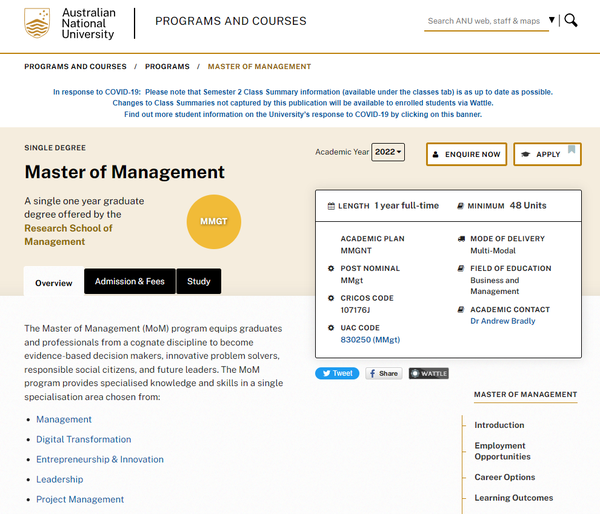The image size is (600, 514).
Task: Open the UAC code 830250 (MMgt) link
Action: 370,339
